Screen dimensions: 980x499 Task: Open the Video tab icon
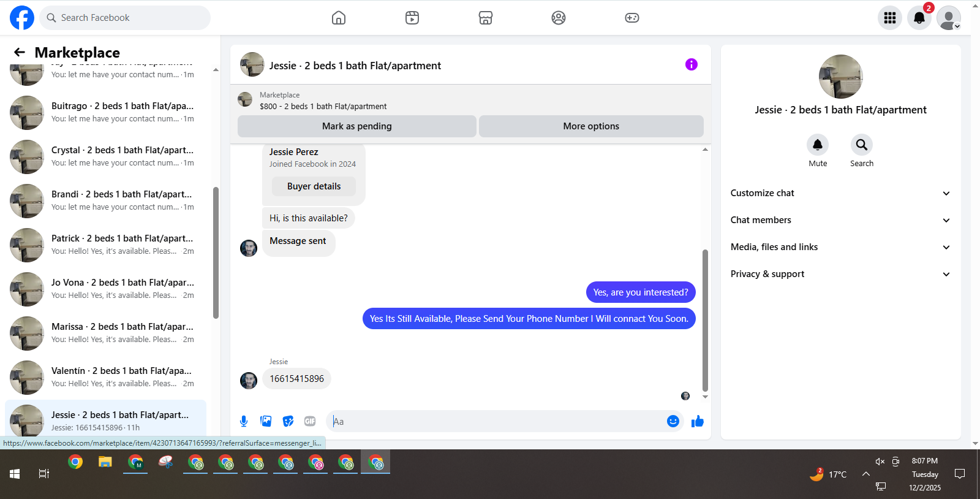tap(412, 18)
